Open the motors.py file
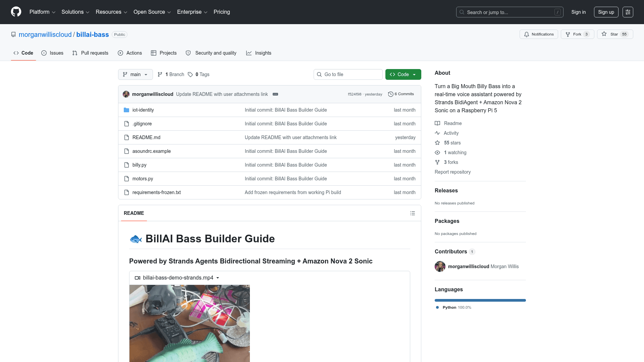 click(x=143, y=179)
